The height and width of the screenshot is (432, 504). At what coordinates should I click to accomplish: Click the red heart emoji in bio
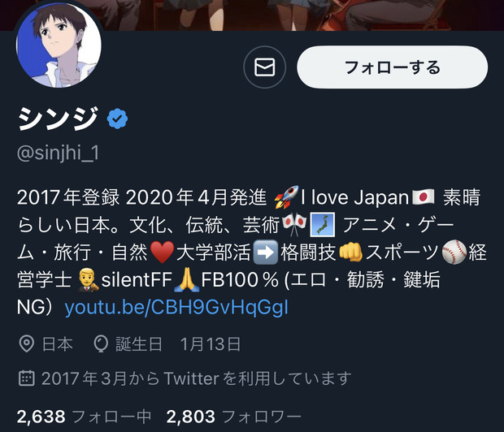[x=162, y=252]
